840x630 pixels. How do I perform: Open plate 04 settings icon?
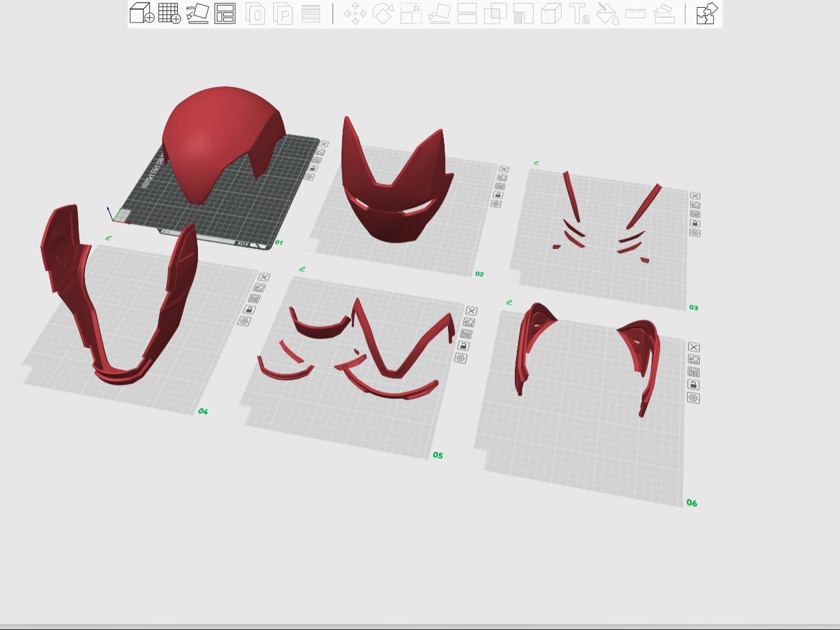245,321
